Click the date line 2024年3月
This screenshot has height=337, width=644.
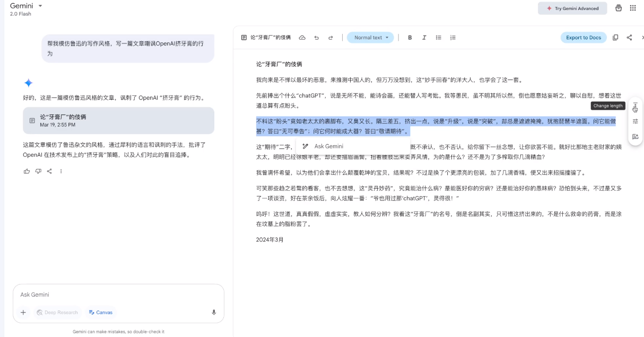pos(270,240)
